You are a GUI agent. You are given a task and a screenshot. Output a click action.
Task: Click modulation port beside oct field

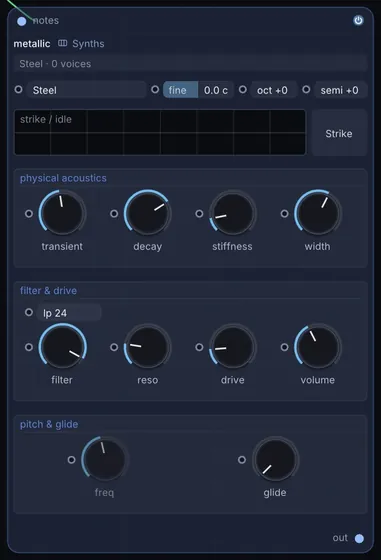coord(243,89)
